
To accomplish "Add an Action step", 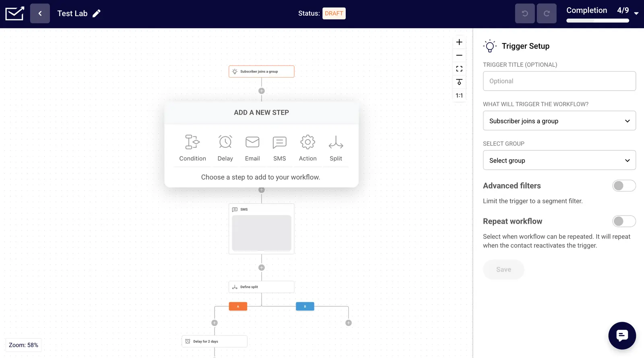I will click(308, 148).
